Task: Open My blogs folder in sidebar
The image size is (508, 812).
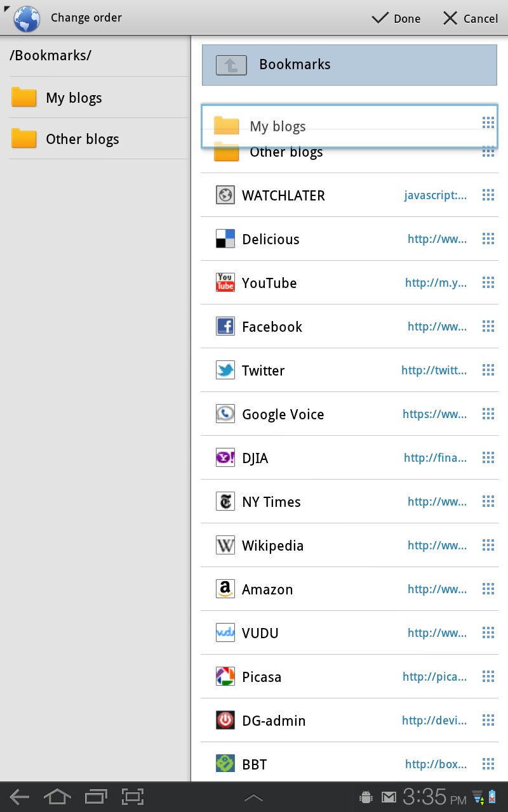Action: tap(98, 98)
